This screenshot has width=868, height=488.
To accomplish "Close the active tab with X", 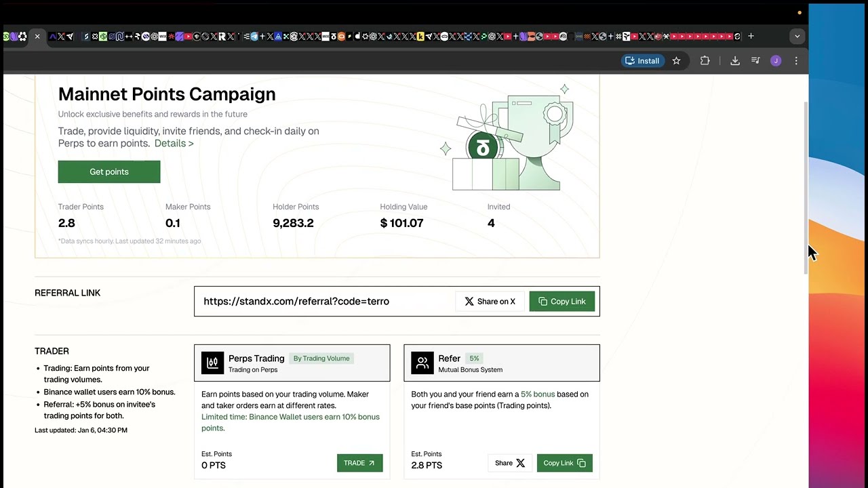I will point(37,37).
